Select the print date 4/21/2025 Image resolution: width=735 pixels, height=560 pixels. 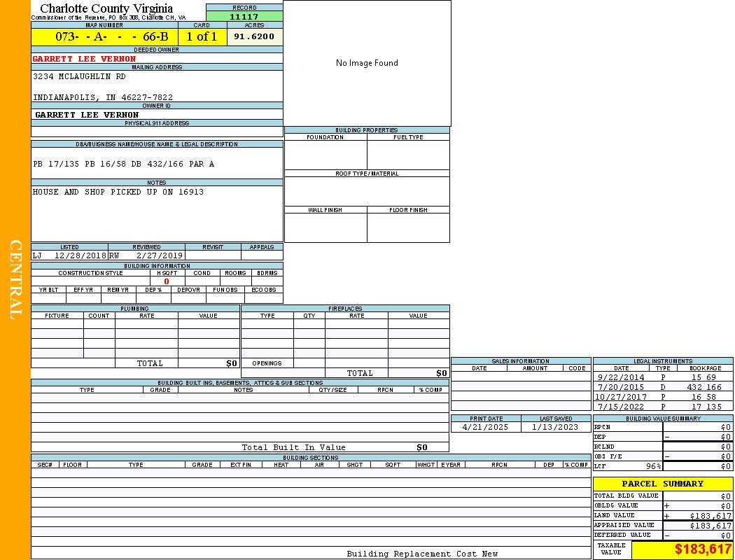[x=485, y=427]
